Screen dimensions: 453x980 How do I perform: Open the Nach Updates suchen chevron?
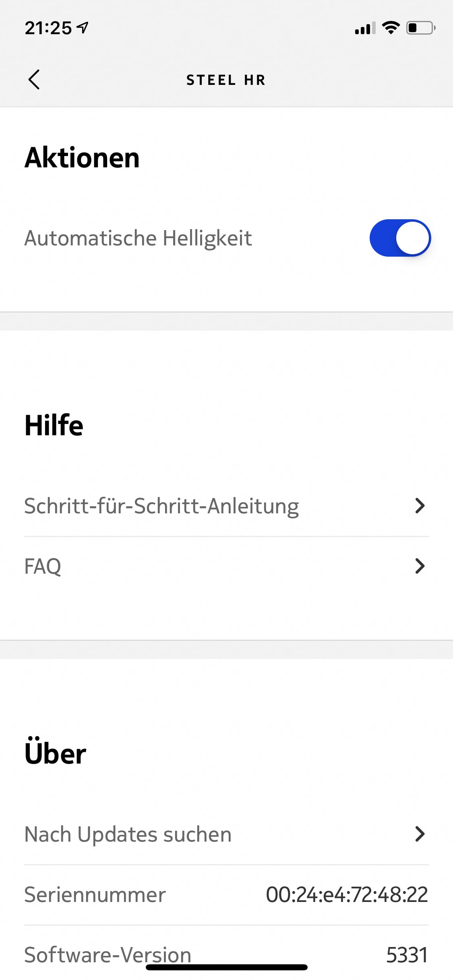[420, 834]
